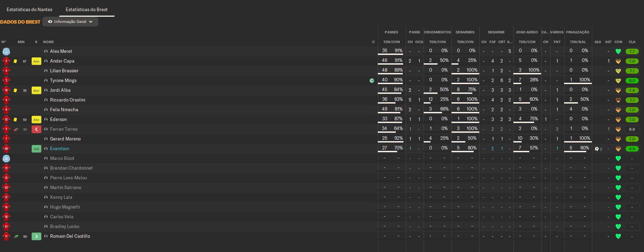644x252 pixels.
Task: Click Felix Nmecha's 49 passes value
Action: click(384, 109)
